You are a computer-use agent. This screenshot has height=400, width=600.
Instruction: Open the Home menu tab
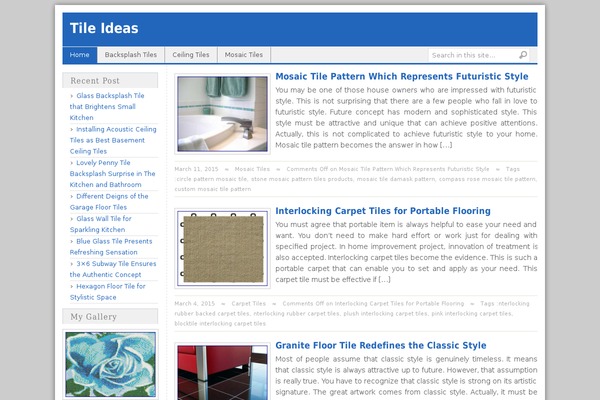pyautogui.click(x=80, y=55)
